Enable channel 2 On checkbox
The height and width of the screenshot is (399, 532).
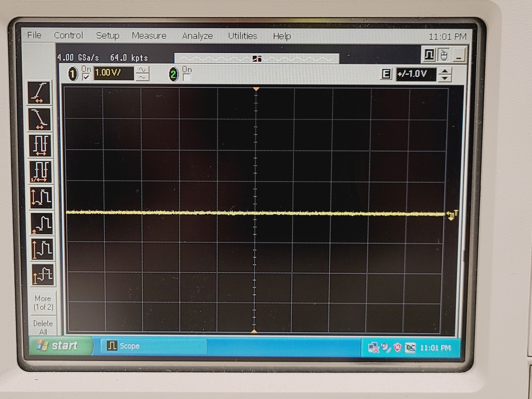(186, 78)
